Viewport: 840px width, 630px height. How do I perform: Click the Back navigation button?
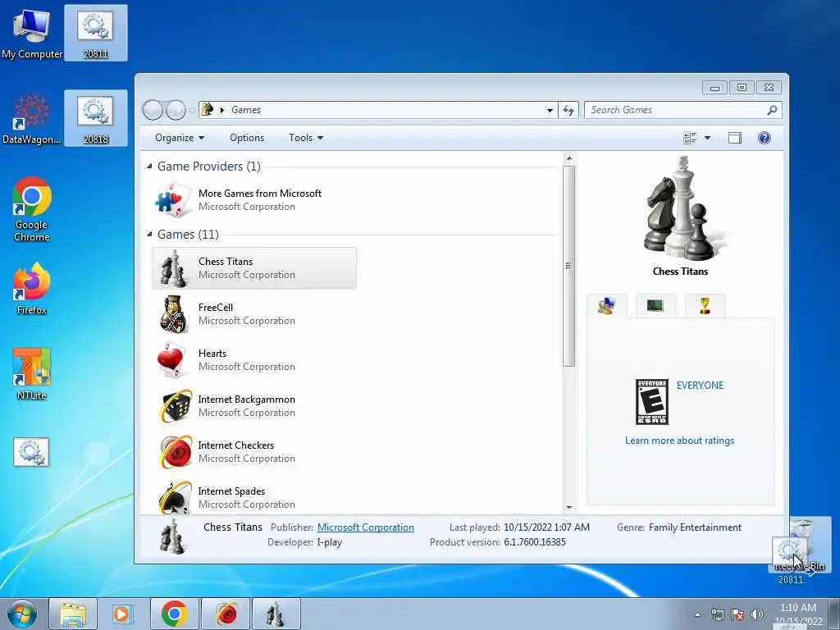pyautogui.click(x=153, y=110)
